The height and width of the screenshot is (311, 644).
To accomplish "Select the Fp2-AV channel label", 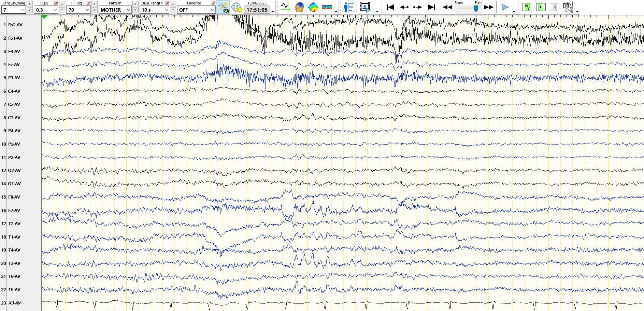I will 15,25.
